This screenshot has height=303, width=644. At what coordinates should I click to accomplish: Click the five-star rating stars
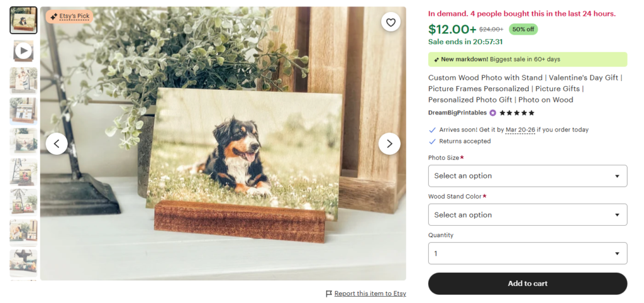pos(517,113)
